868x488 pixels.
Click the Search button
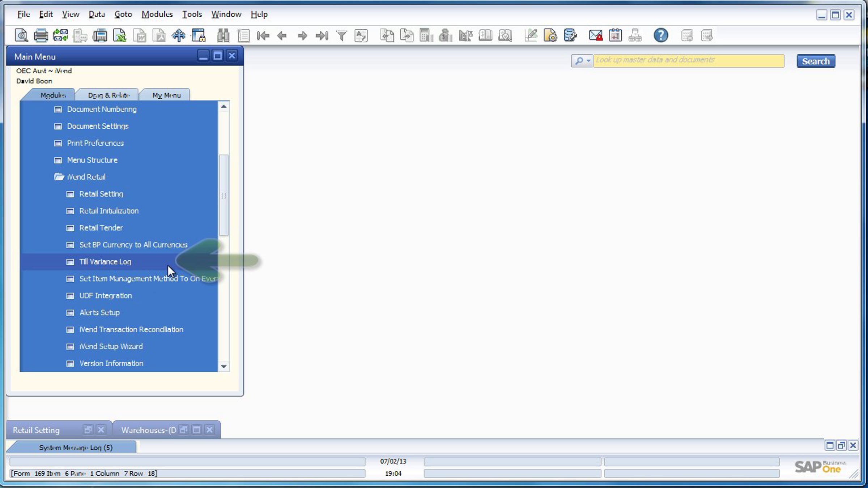point(816,61)
